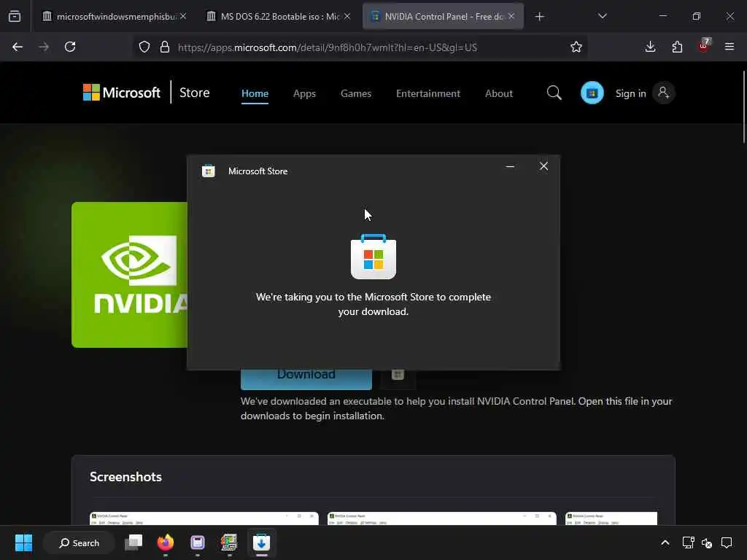Open tracking protection shield icon
747x560 pixels.
coord(144,47)
